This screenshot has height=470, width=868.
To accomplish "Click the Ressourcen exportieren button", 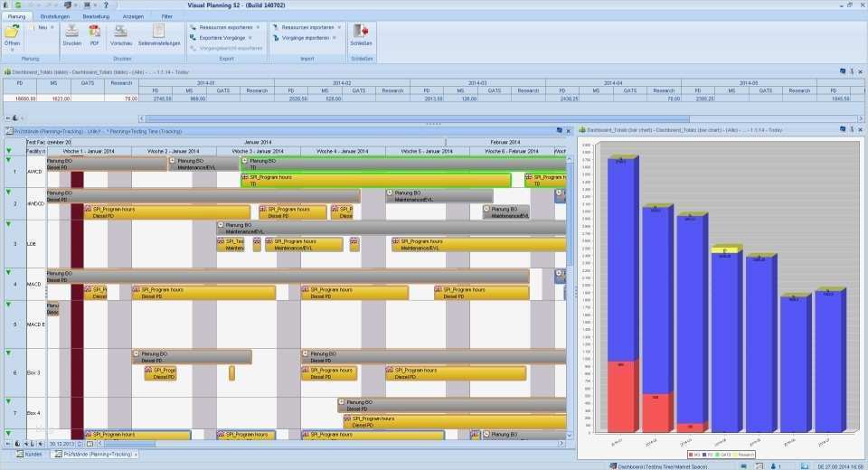I will click(x=221, y=27).
